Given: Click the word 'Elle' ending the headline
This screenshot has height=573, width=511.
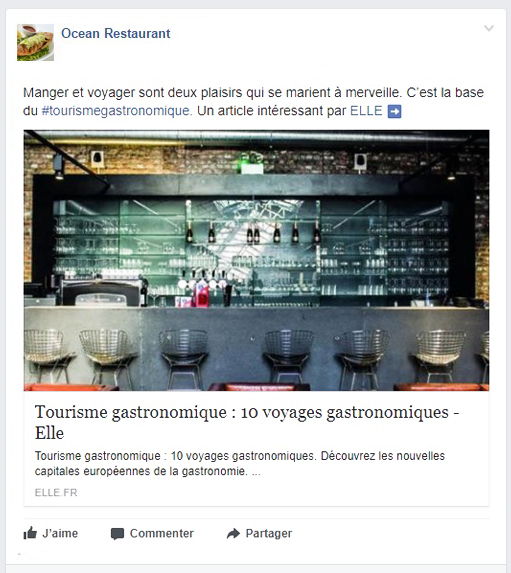Looking at the screenshot, I should click(x=49, y=433).
